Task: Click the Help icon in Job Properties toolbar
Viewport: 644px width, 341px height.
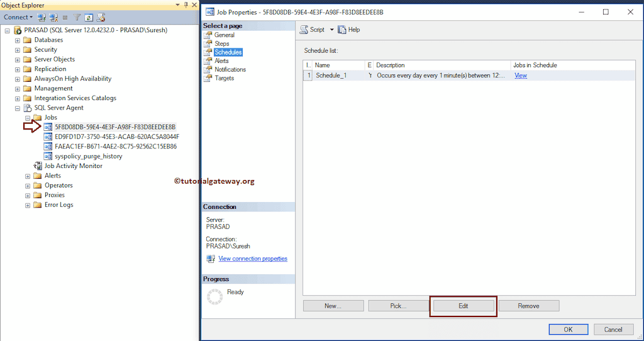Action: (341, 30)
